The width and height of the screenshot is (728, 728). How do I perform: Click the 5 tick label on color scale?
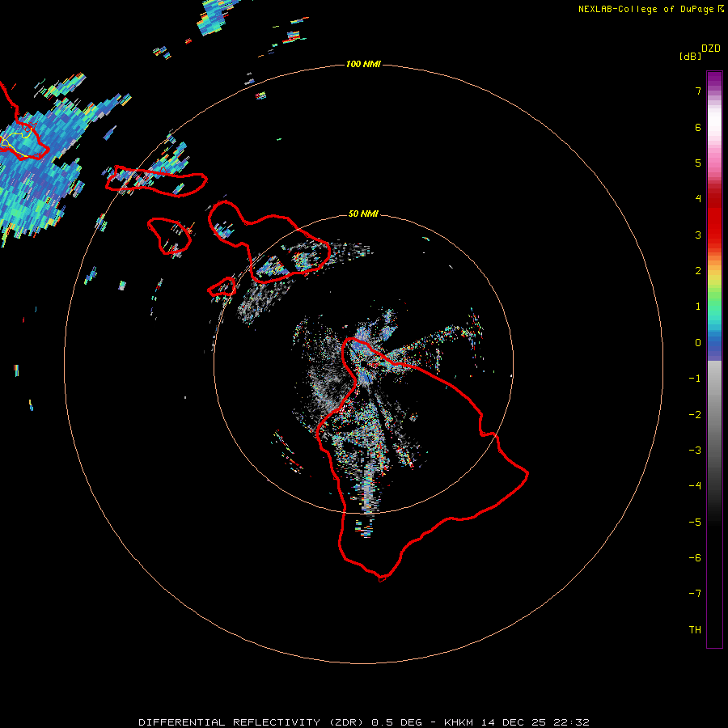click(x=698, y=163)
